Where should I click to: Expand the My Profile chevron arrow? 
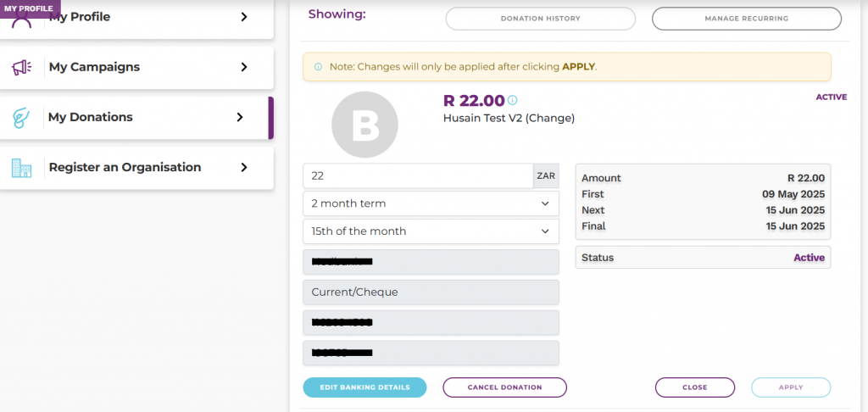[x=244, y=17]
